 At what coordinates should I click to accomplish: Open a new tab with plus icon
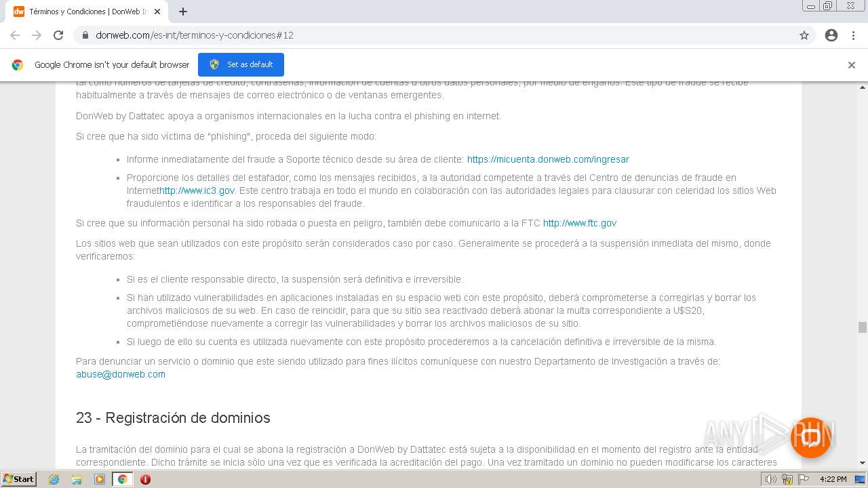pyautogui.click(x=183, y=12)
